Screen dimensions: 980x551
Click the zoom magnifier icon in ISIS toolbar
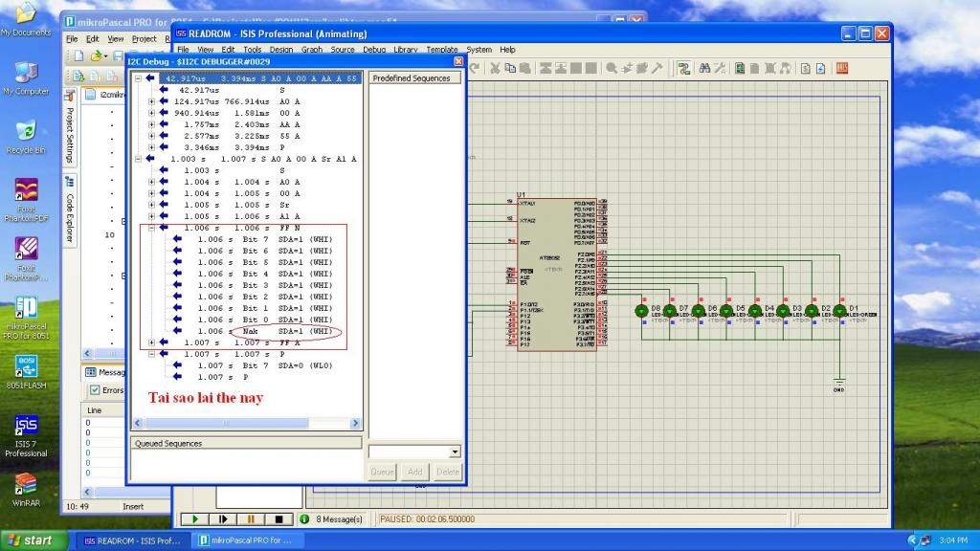[612, 68]
